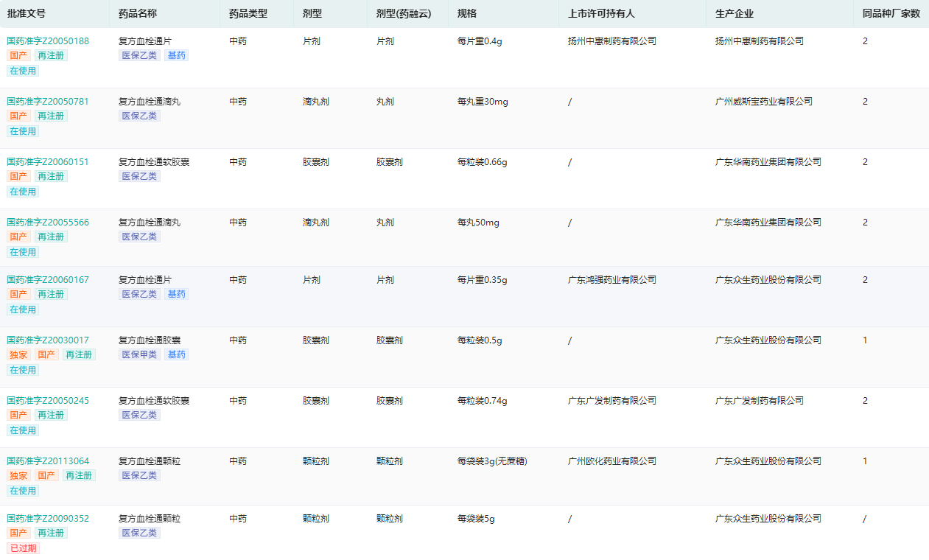Click drug name 复方血栓通颗粒 in Z20113064 row
This screenshot has width=929, height=560.
[x=150, y=461]
